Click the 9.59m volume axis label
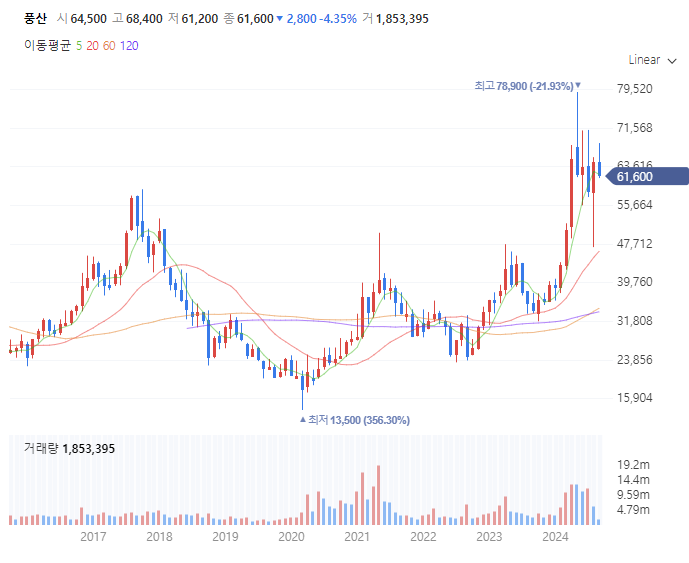The image size is (689, 563). (x=633, y=495)
